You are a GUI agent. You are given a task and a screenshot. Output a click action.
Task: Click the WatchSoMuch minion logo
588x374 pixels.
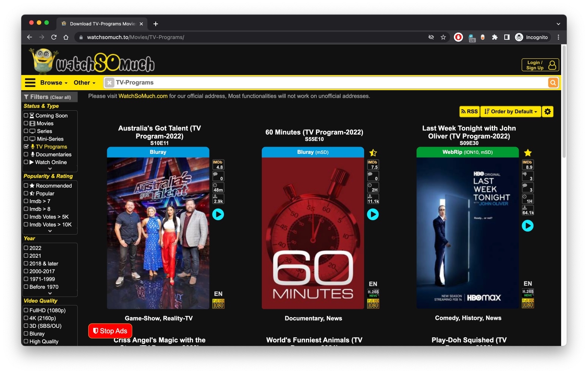pos(92,61)
